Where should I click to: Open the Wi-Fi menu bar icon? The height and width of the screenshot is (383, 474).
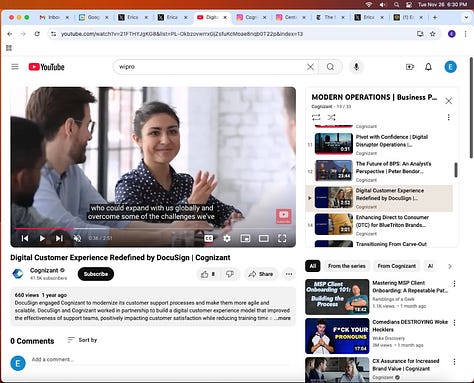point(369,5)
